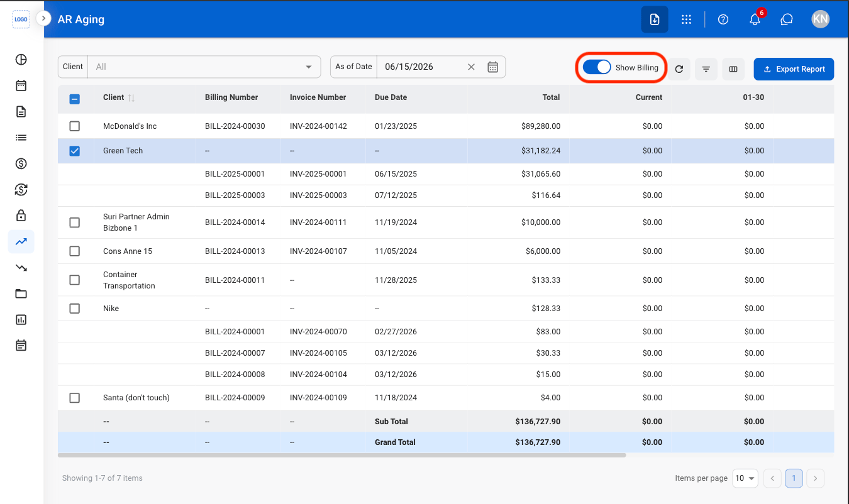The height and width of the screenshot is (504, 849).
Task: Expand the sidebar with the arrow button
Action: (43, 18)
